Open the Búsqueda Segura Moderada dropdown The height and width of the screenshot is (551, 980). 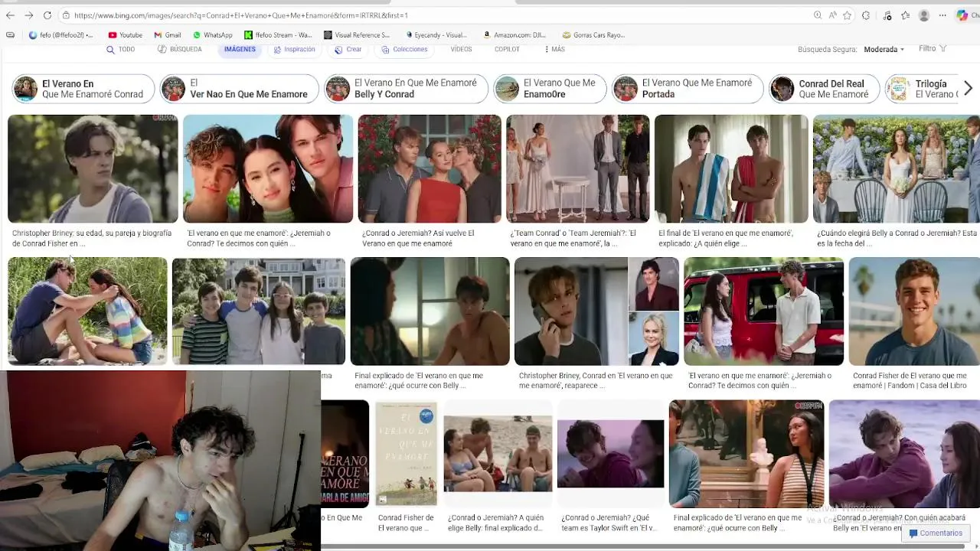tap(884, 49)
